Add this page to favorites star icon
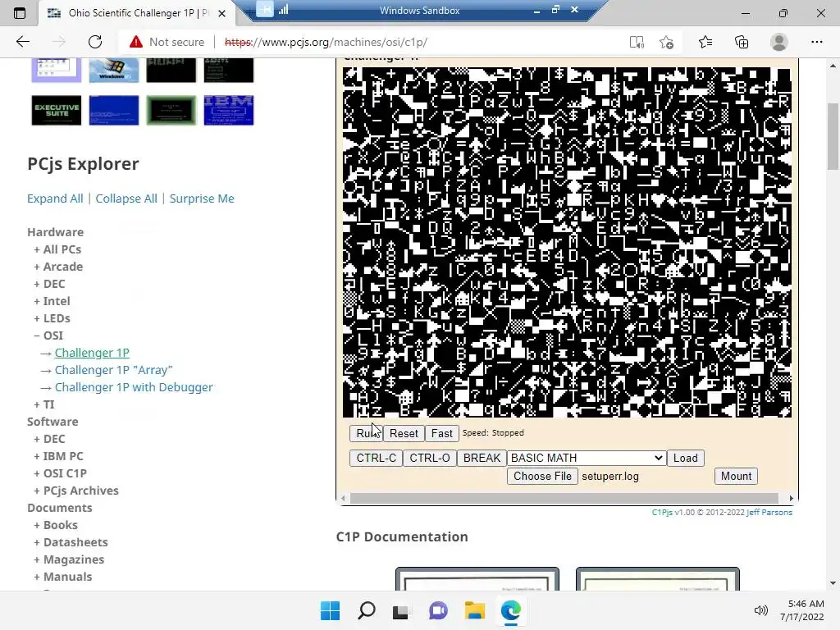The image size is (840, 630). pos(666,42)
